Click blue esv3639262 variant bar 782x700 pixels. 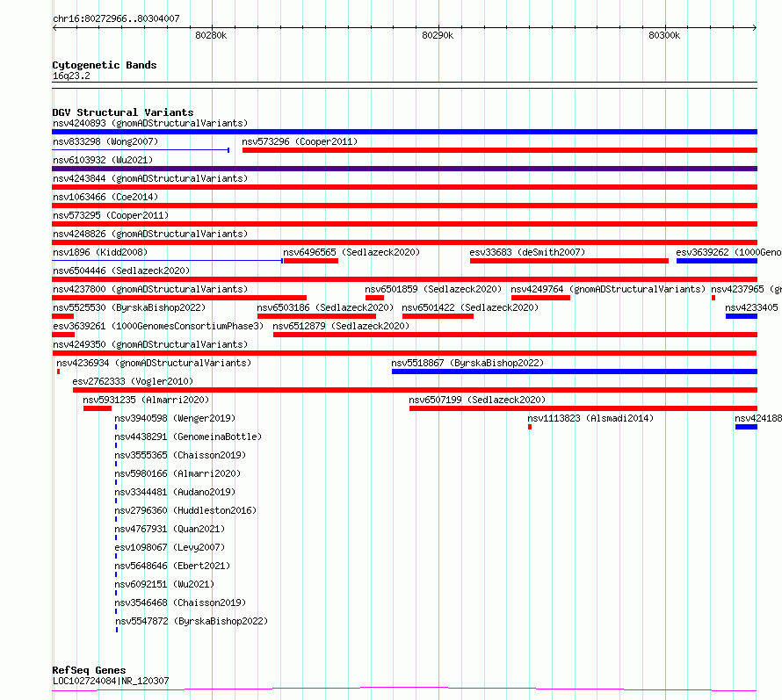coord(717,261)
